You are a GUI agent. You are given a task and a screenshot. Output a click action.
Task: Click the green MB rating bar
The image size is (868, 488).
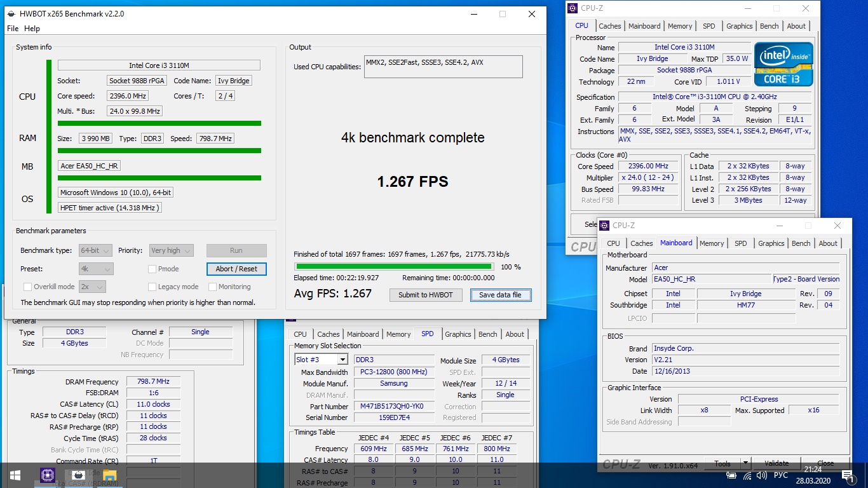(x=159, y=178)
